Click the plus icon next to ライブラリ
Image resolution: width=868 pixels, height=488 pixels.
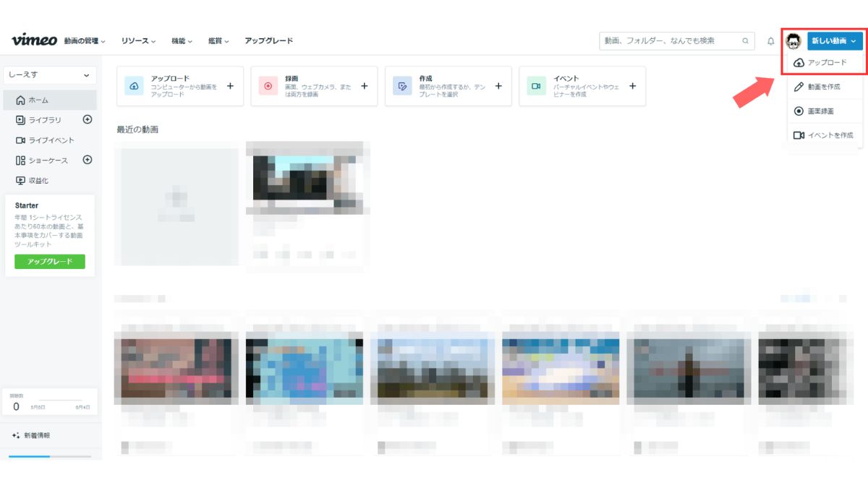click(x=88, y=119)
